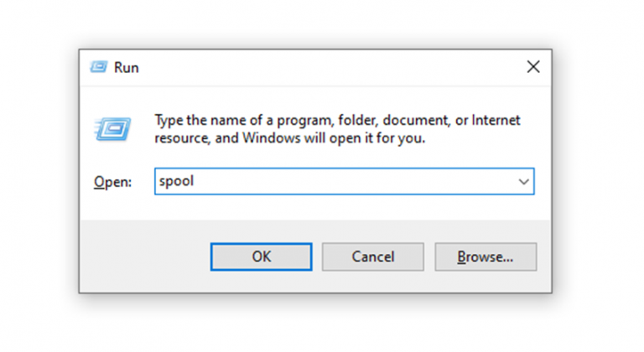The height and width of the screenshot is (352, 644).
Task: Click the word "spool" in the Open field
Action: click(177, 181)
